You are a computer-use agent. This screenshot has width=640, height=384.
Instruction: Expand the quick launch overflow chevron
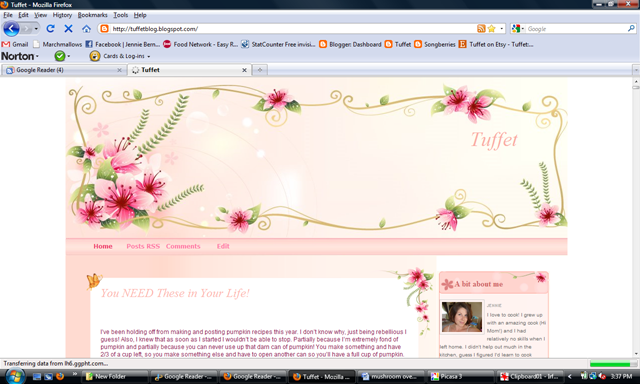pyautogui.click(x=75, y=373)
